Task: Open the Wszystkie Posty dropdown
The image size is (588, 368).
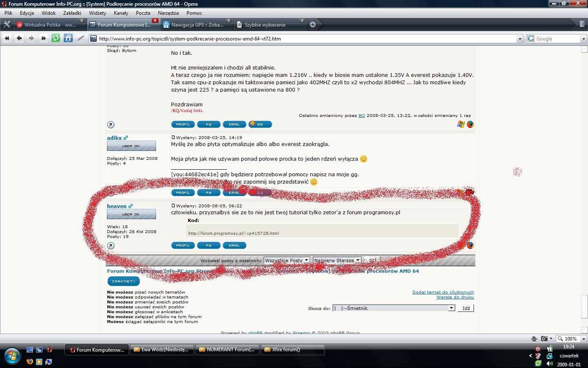Action: click(x=287, y=260)
